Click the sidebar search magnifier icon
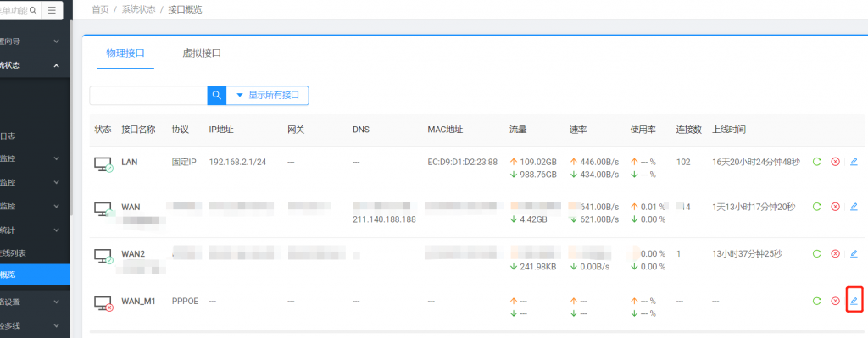This screenshot has width=868, height=338. click(33, 10)
